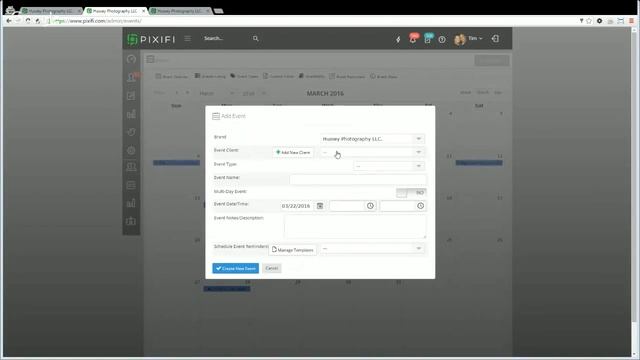Click the end time input field
The width and height of the screenshot is (640, 360).
click(398, 206)
